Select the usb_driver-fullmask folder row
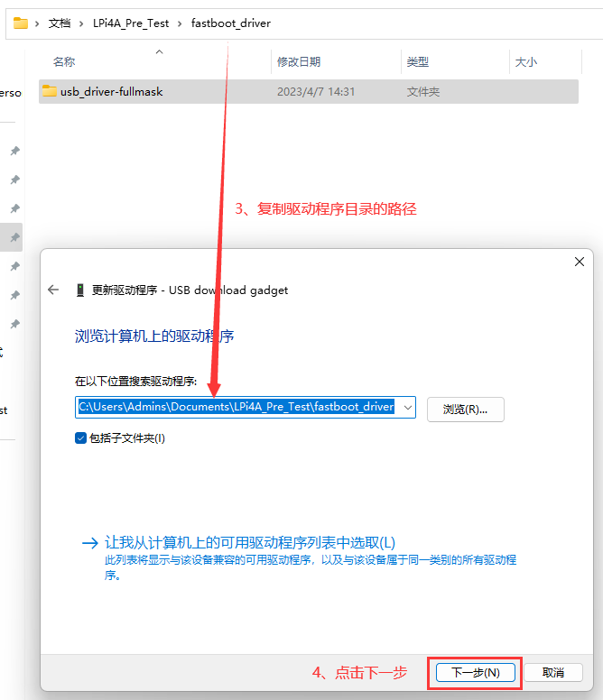The height and width of the screenshot is (700, 603). 309,91
